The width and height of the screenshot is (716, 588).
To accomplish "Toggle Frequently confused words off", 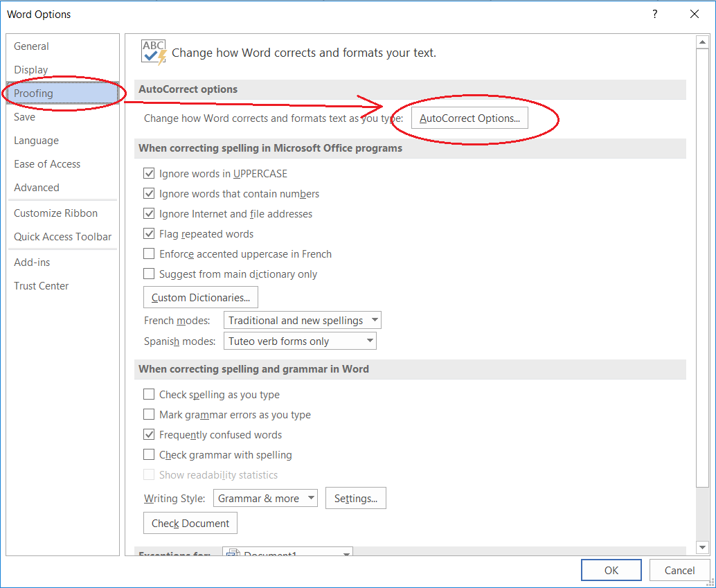I will [x=149, y=434].
